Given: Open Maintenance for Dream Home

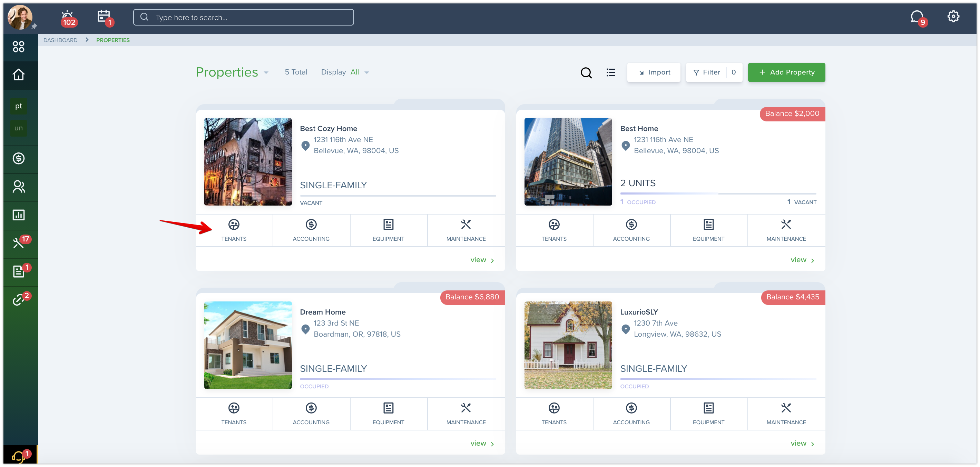Looking at the screenshot, I should click(465, 414).
